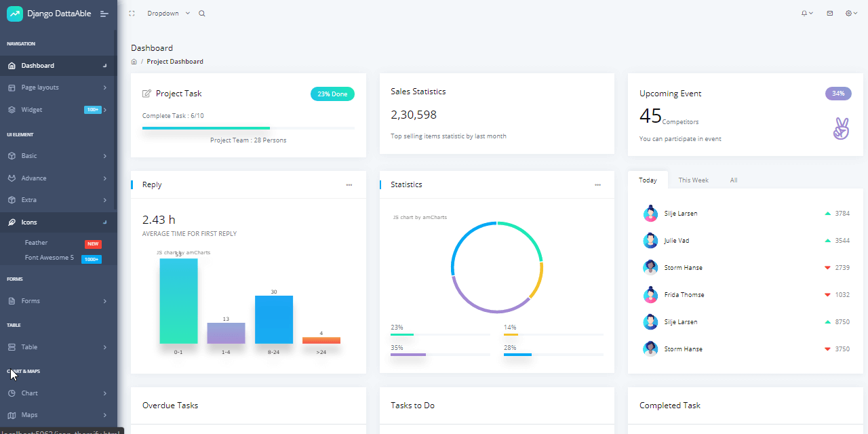Open the Statistics card ellipsis options

pos(597,184)
